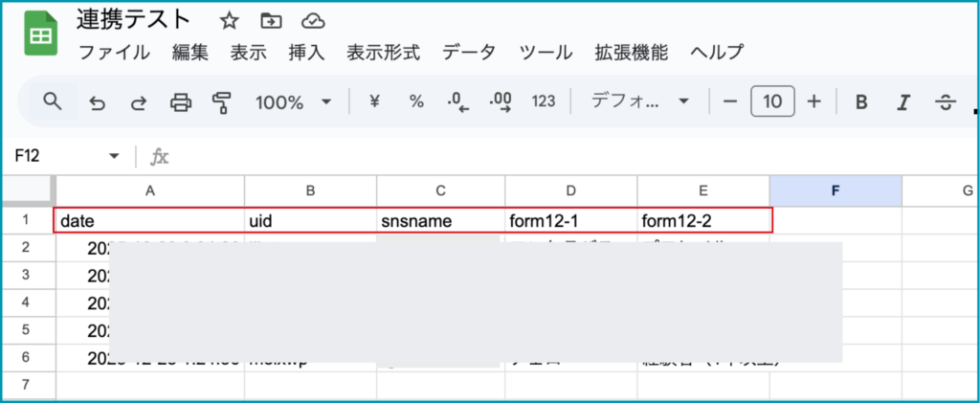Star the 連携テスト document
The image size is (980, 403).
(x=230, y=21)
